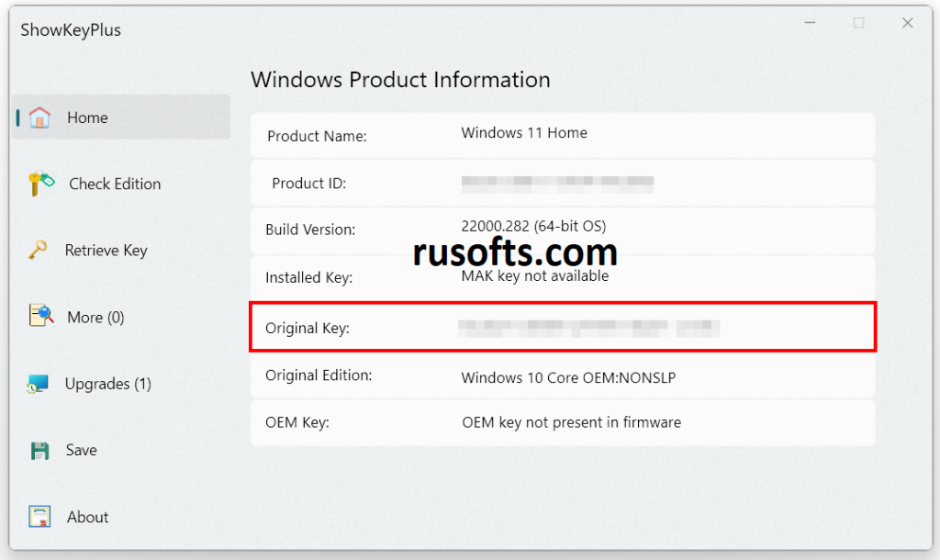Select the Save menu label
Viewport: 940px width, 560px height.
pos(82,450)
